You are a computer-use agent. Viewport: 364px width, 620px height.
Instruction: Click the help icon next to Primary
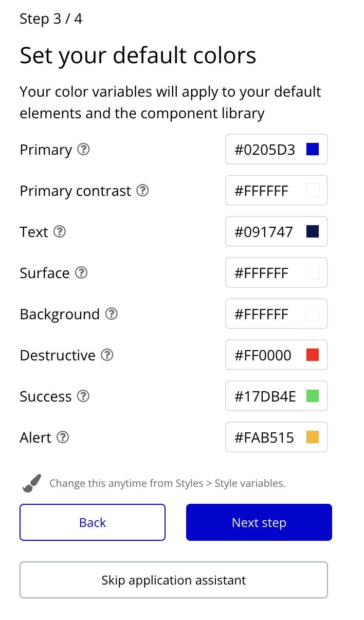(x=83, y=150)
